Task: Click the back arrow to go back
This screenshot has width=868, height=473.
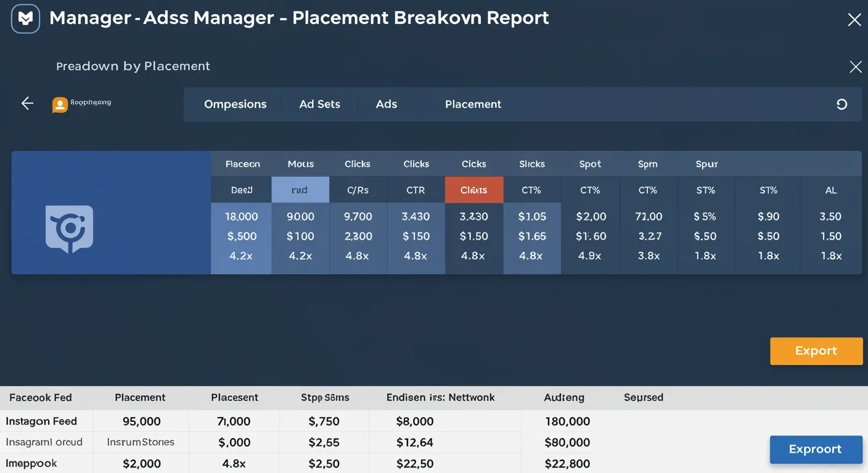Action: click(x=27, y=103)
